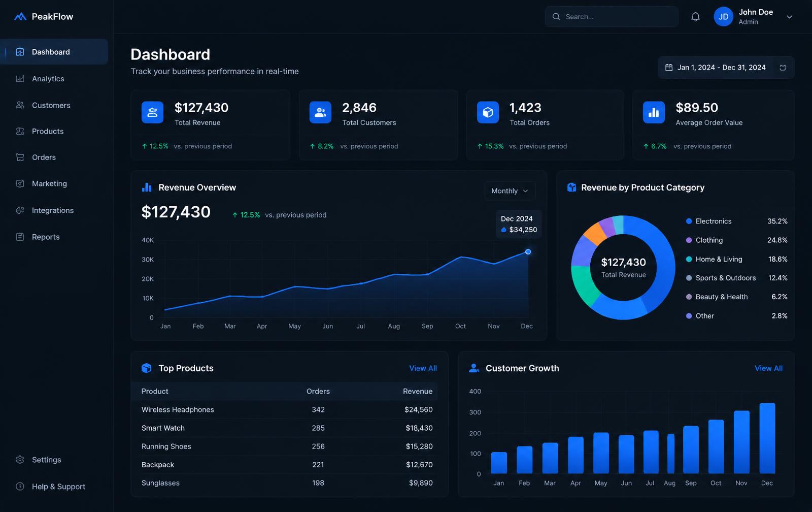Click the Help & Support info icon
Viewport: 812px width, 512px height.
point(20,487)
